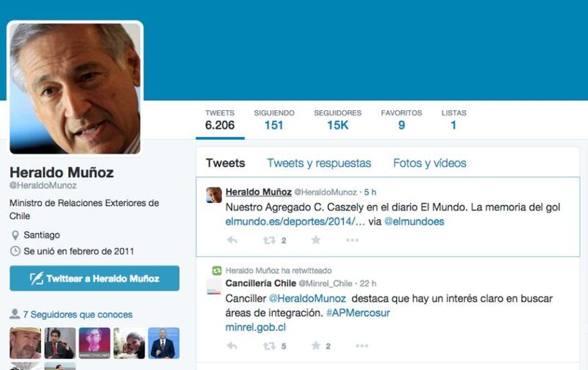The height and width of the screenshot is (370, 588).
Task: Open more options on Caszely tweet
Action: click(352, 240)
